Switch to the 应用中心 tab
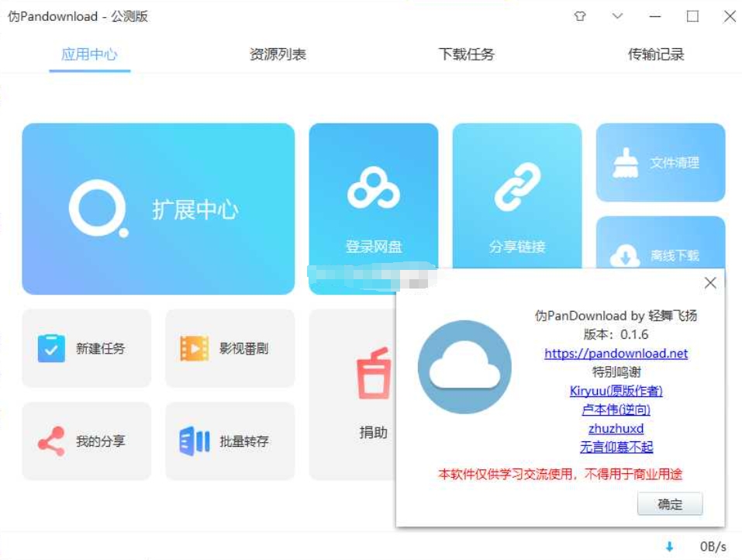 pos(89,54)
